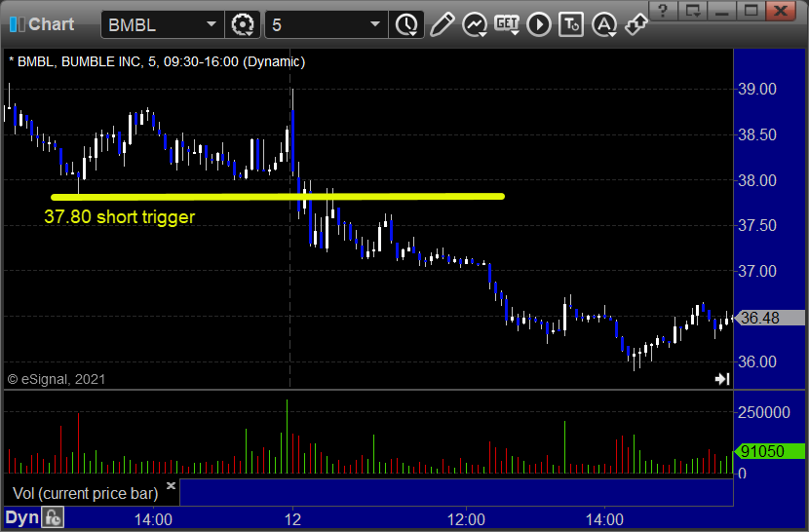Click the 'Vol (current price bar)' label
The height and width of the screenshot is (532, 809).
(x=85, y=493)
